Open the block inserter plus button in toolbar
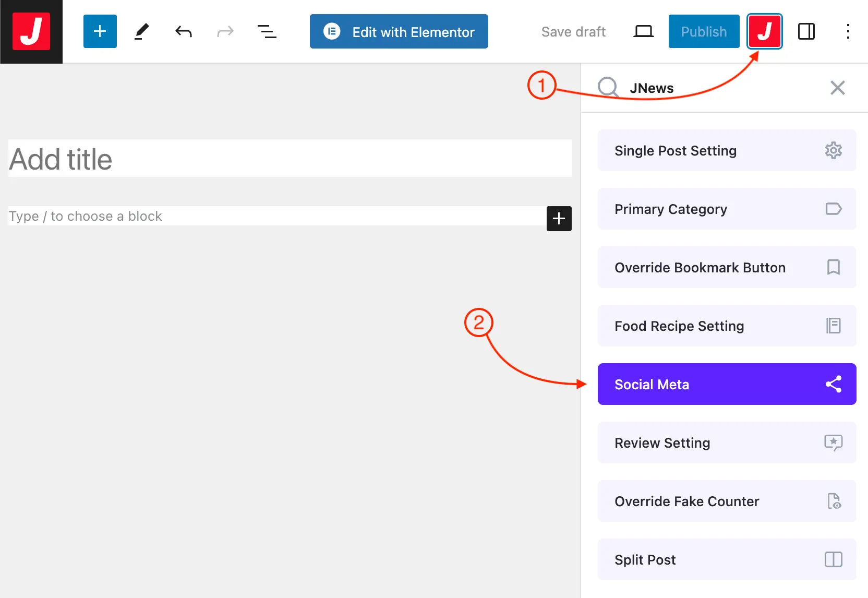This screenshot has width=868, height=598. [100, 31]
